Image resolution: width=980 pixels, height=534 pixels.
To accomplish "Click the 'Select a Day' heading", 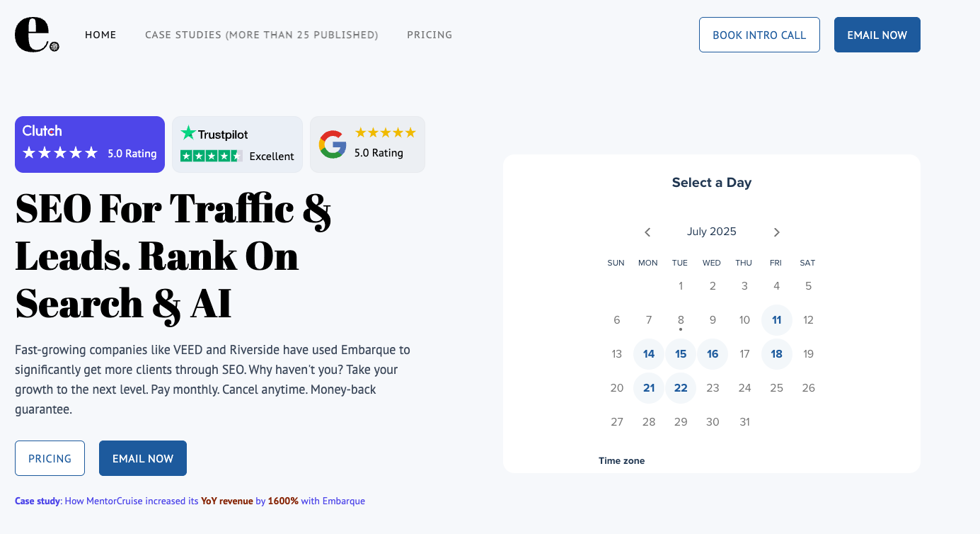I will pos(712,182).
